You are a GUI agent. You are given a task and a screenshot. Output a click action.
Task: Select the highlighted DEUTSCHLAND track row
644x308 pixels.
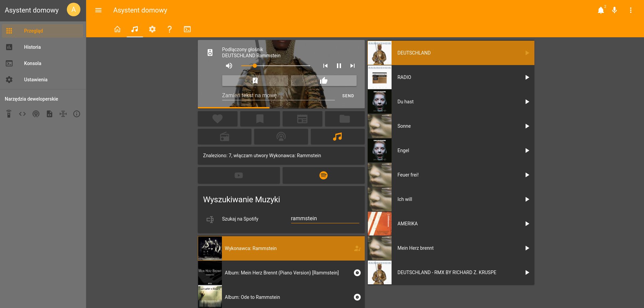pyautogui.click(x=451, y=53)
